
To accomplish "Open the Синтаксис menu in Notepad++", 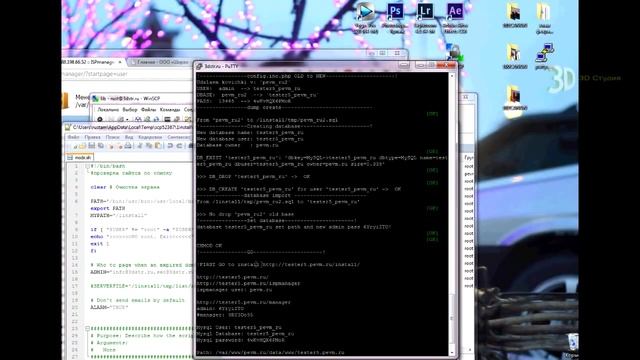I will (179, 137).
